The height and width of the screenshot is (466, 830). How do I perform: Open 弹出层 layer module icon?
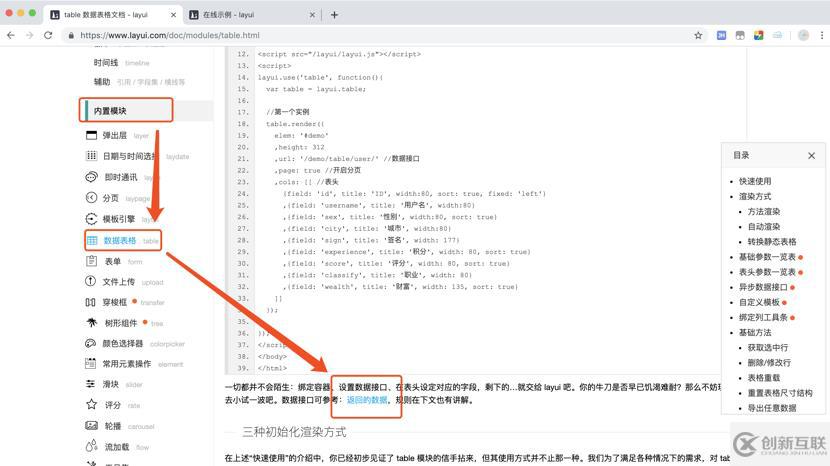[x=92, y=135]
